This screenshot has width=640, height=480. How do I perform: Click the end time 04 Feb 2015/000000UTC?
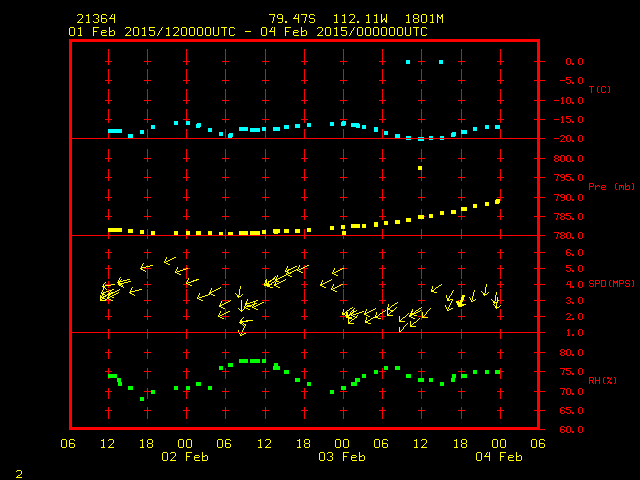point(344,32)
